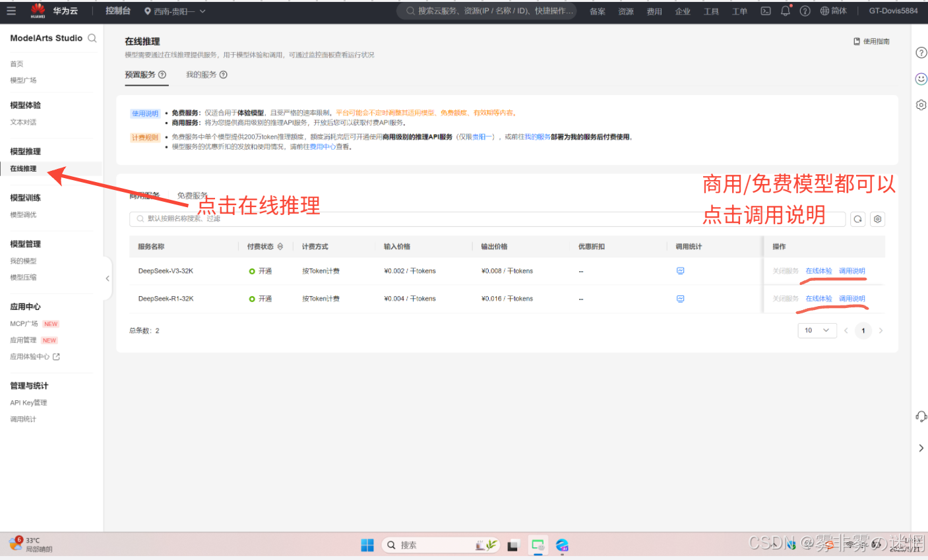Go to previous page of results
The height and width of the screenshot is (560, 928).
(x=846, y=330)
